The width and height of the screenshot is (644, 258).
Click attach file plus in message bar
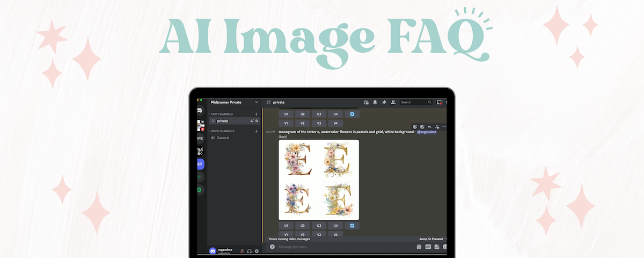(272, 247)
